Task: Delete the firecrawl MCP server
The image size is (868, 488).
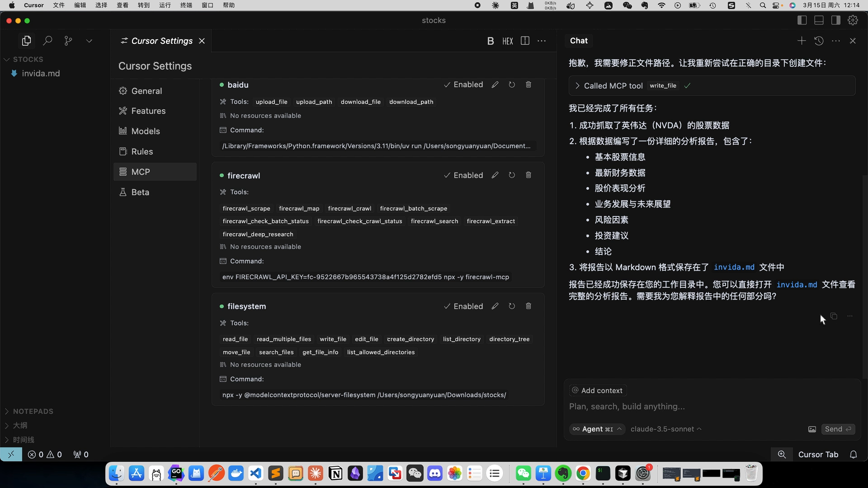Action: pyautogui.click(x=528, y=175)
